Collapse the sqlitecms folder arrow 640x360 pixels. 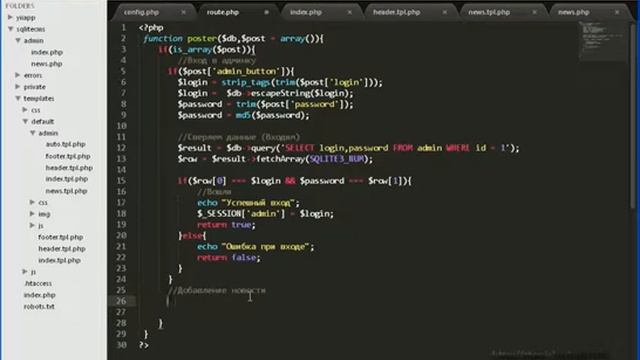pyautogui.click(x=11, y=29)
